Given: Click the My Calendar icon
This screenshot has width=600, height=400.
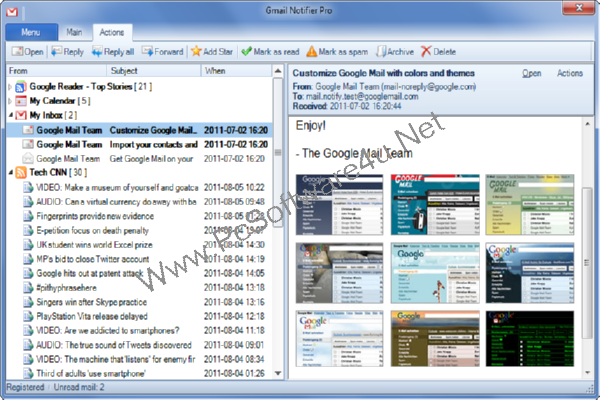Looking at the screenshot, I should coord(21,101).
